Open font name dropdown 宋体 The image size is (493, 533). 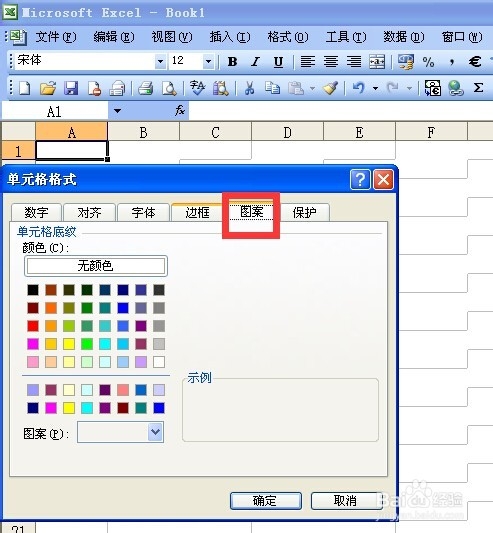point(160,62)
